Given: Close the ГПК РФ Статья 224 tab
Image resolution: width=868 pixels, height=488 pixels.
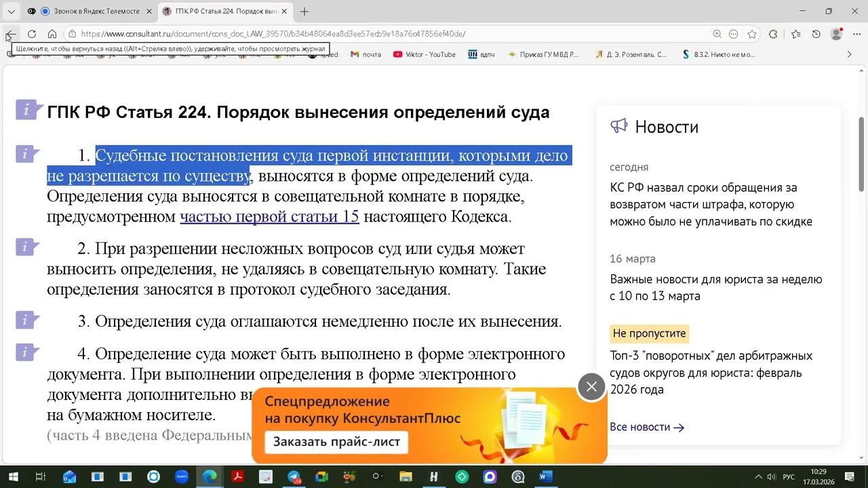Looking at the screenshot, I should coord(284,12).
